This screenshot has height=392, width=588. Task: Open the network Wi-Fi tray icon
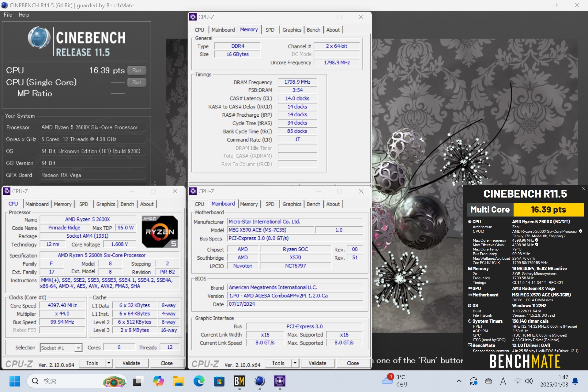click(x=518, y=381)
